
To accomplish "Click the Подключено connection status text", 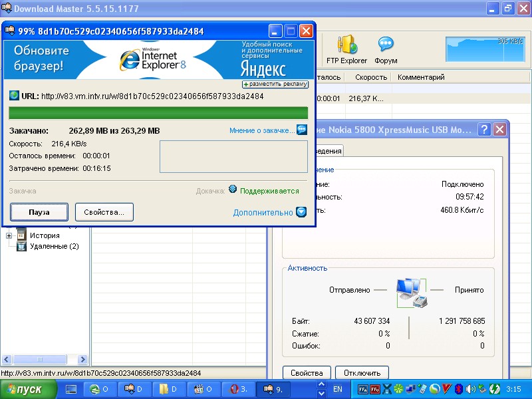I will [x=462, y=184].
